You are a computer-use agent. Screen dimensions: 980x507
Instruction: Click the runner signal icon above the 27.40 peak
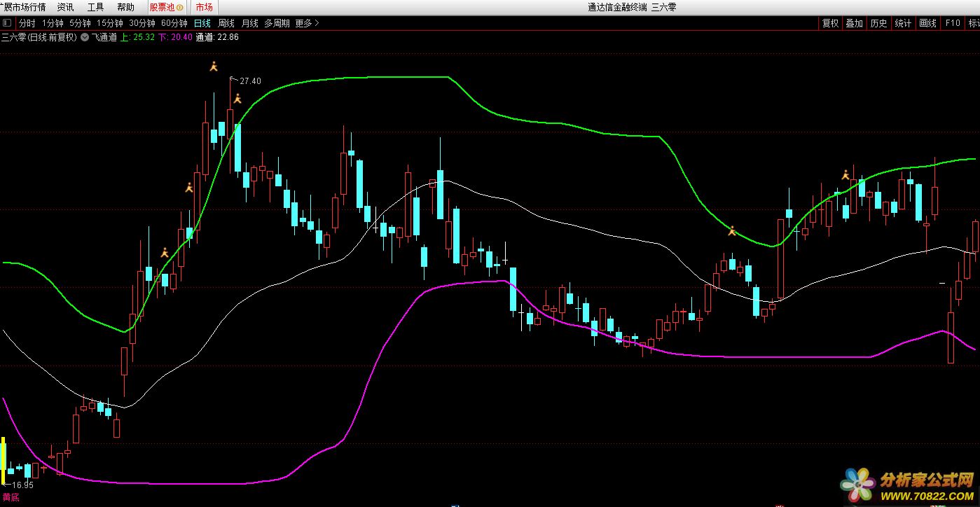point(214,67)
